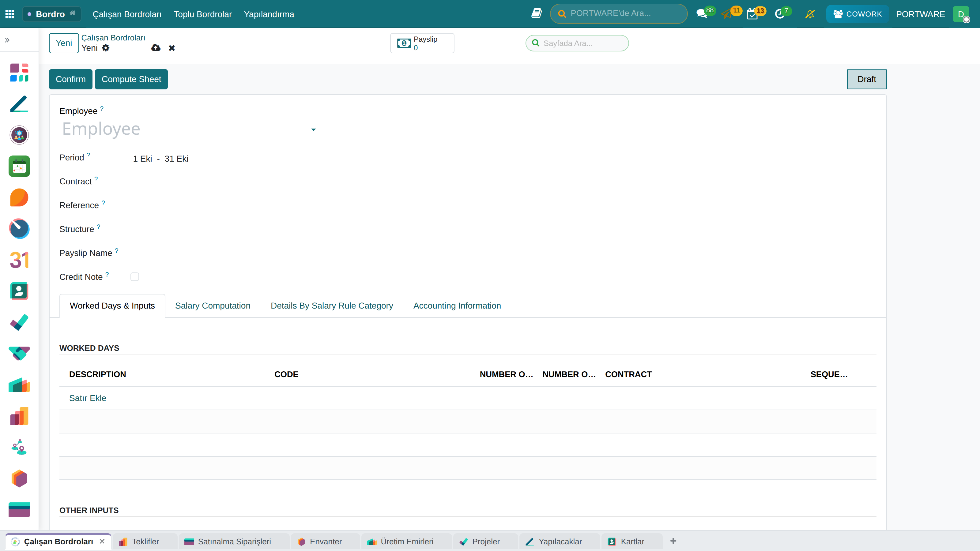
Task: Click Compute Sheet button
Action: 131,79
